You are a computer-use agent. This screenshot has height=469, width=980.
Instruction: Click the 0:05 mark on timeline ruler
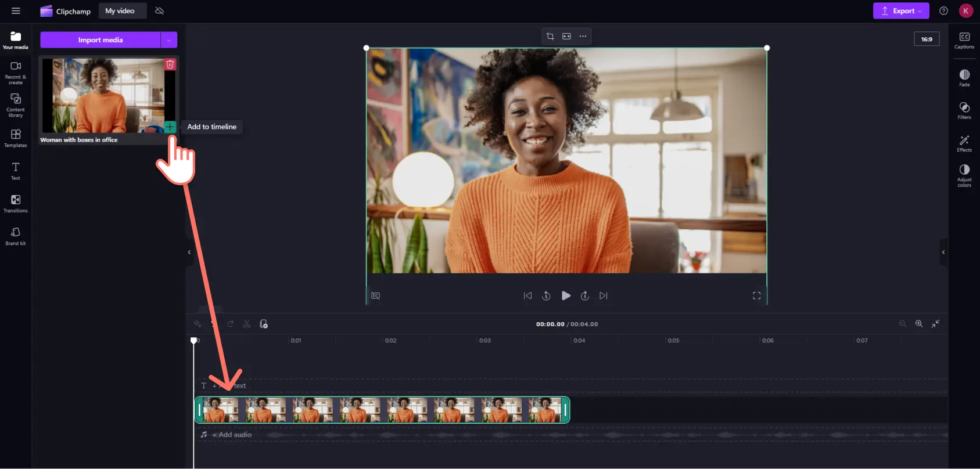[x=673, y=341]
